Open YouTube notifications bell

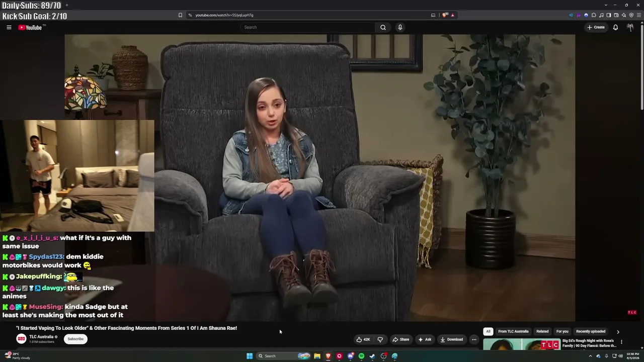[615, 27]
